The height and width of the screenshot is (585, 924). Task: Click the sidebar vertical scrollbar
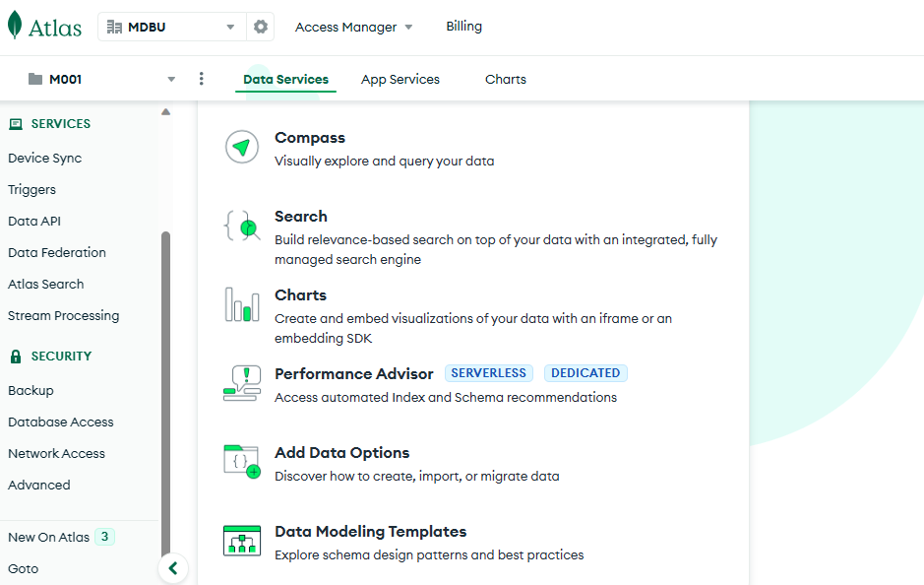pos(165,394)
